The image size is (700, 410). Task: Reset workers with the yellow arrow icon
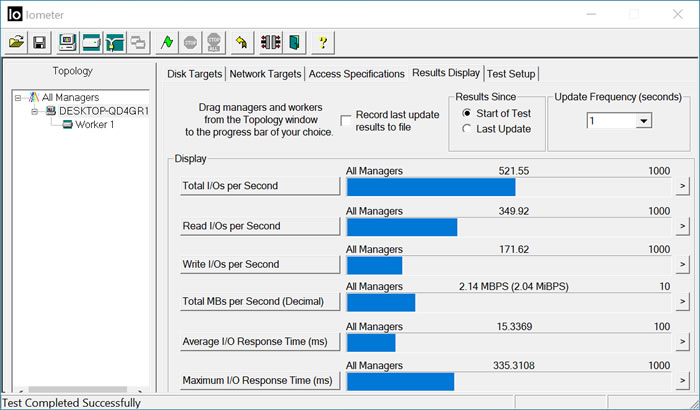pos(242,43)
